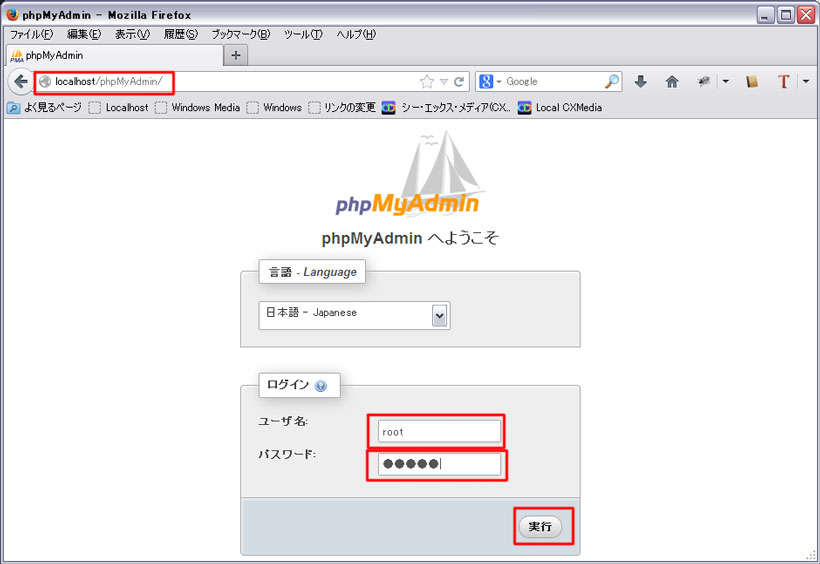Reload the page with the refresh icon
The image size is (820, 564).
[x=459, y=82]
